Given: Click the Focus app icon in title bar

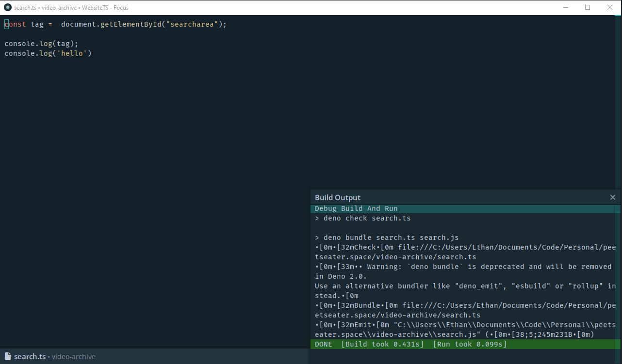Looking at the screenshot, I should click(x=7, y=7).
